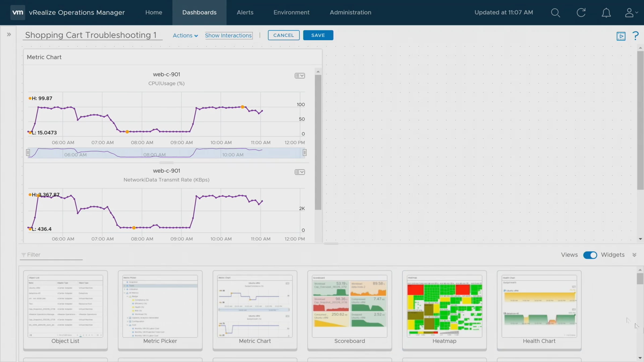Open the Actions dropdown menu
Image resolution: width=644 pixels, height=362 pixels.
(x=185, y=35)
